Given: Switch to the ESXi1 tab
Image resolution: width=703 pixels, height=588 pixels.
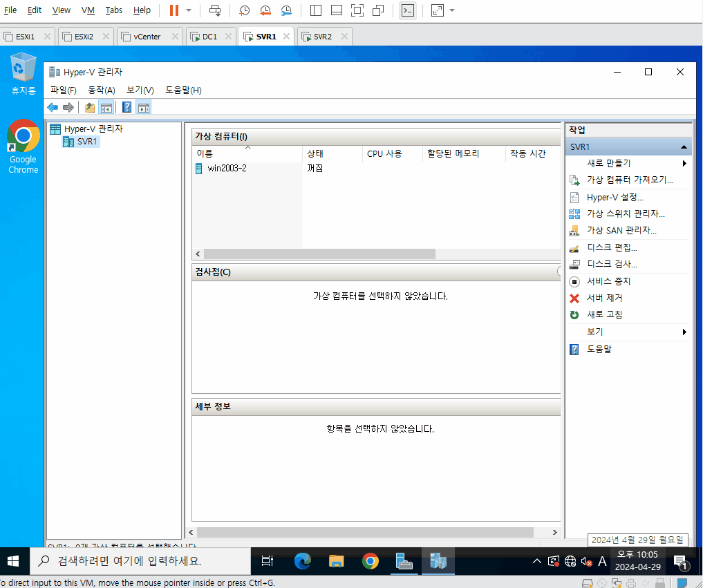Looking at the screenshot, I should (x=25, y=37).
